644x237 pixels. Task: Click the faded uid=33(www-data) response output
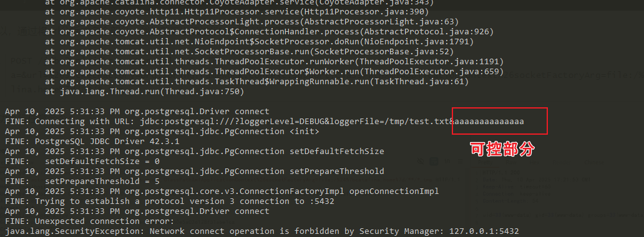(x=563, y=215)
